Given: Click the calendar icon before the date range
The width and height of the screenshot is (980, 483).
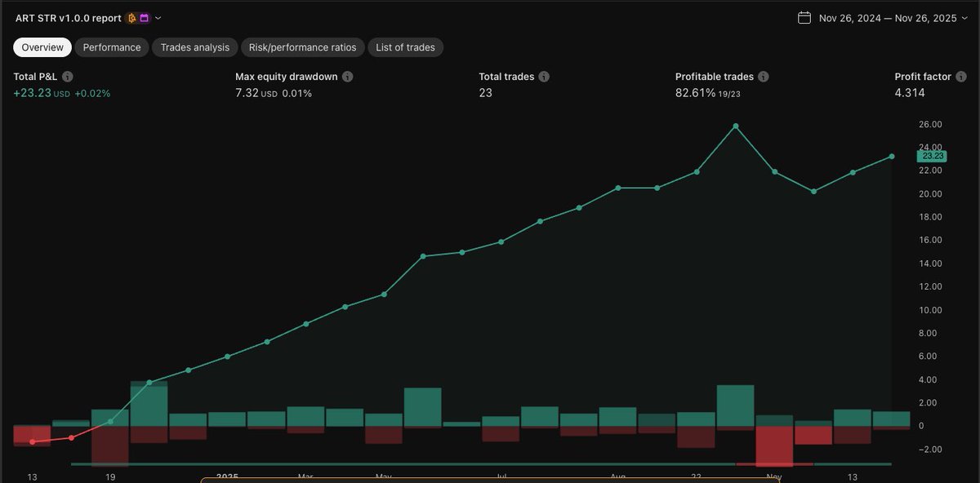Looking at the screenshot, I should coord(804,16).
